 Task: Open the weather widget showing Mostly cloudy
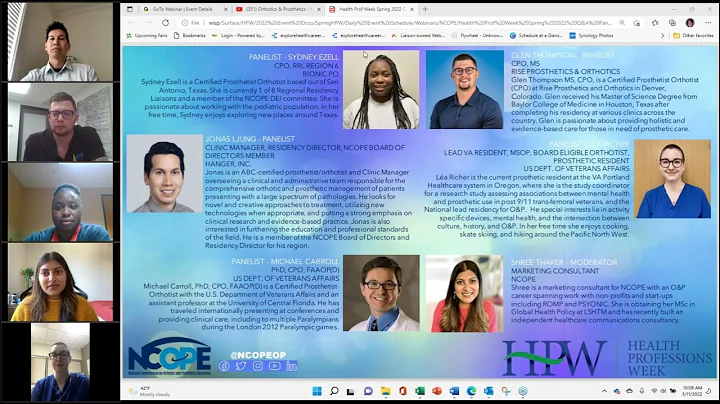[x=149, y=391]
